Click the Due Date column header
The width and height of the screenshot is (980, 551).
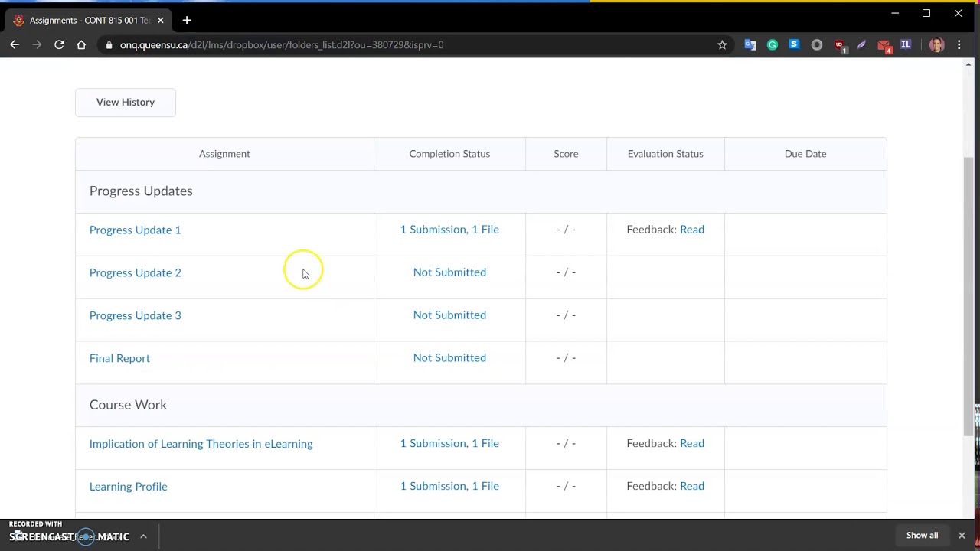click(805, 154)
